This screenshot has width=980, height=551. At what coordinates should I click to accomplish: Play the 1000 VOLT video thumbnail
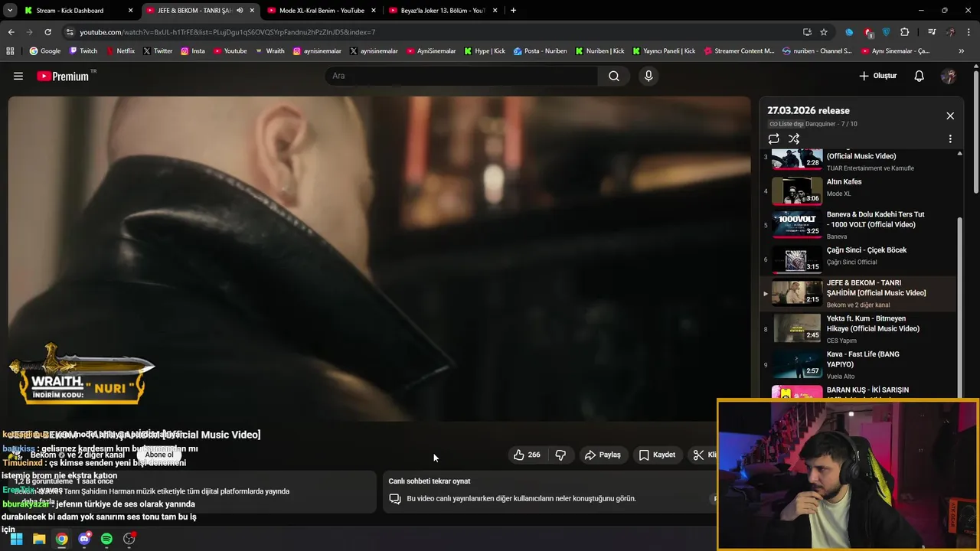click(x=797, y=223)
